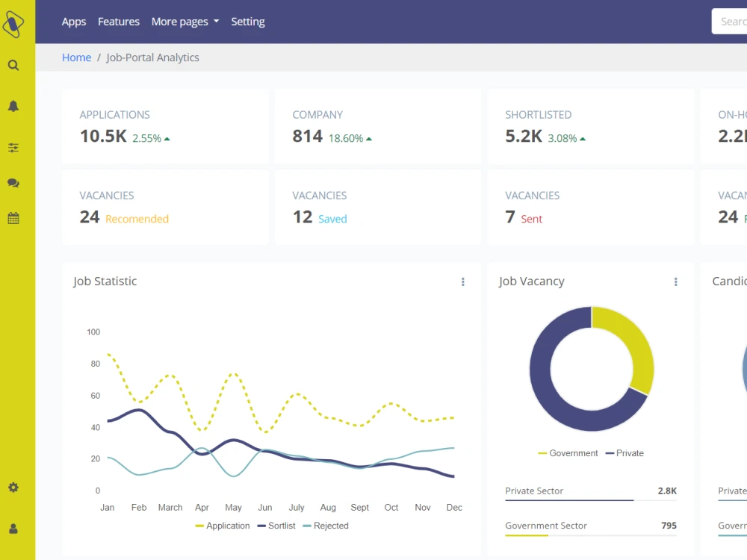The image size is (747, 560).
Task: Open user profile icon in sidebar
Action: [13, 529]
